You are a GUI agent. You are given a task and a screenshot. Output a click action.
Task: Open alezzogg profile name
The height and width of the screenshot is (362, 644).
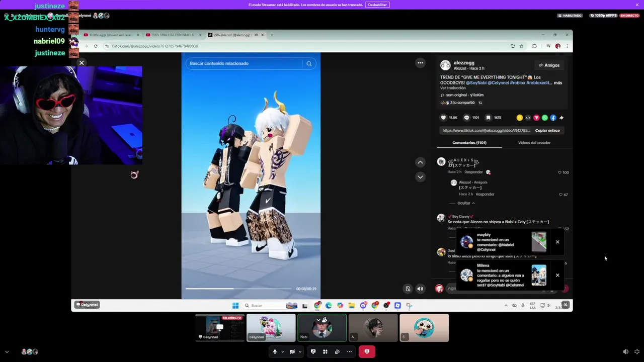click(x=464, y=63)
